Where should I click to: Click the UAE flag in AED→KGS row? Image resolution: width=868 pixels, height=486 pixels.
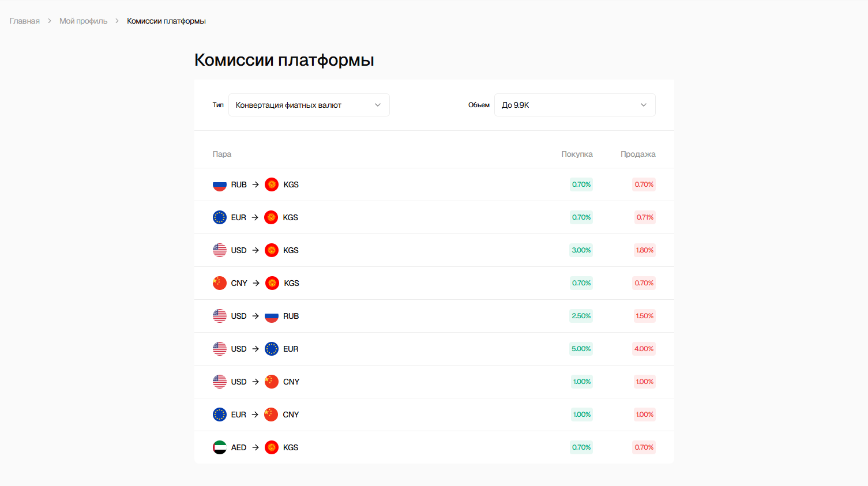click(219, 447)
